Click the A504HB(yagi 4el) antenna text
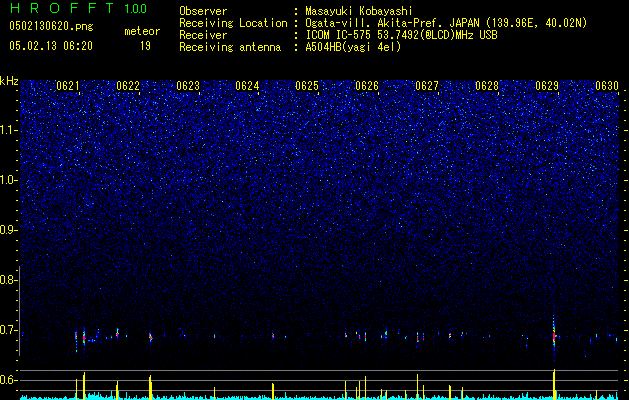 point(353,47)
